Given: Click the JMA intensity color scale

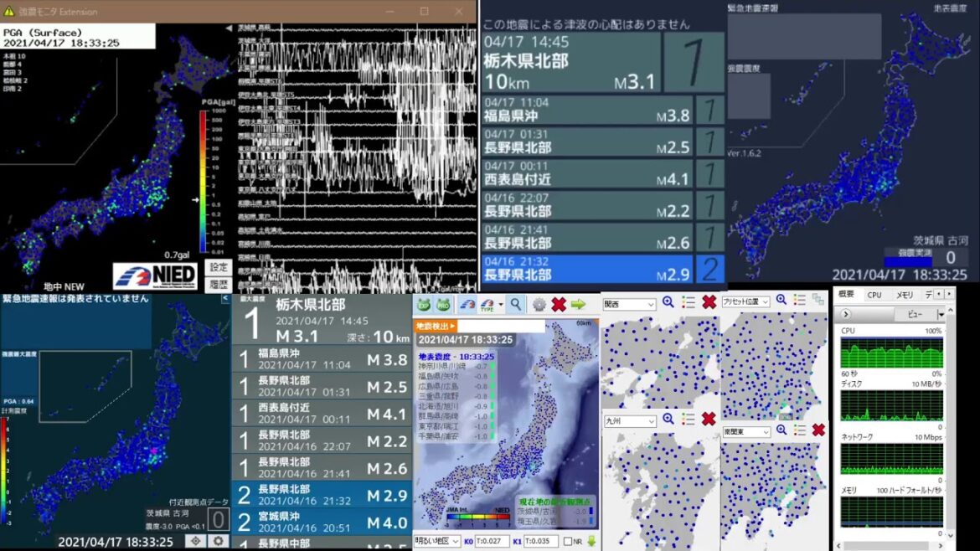Looking at the screenshot, I should tap(478, 516).
